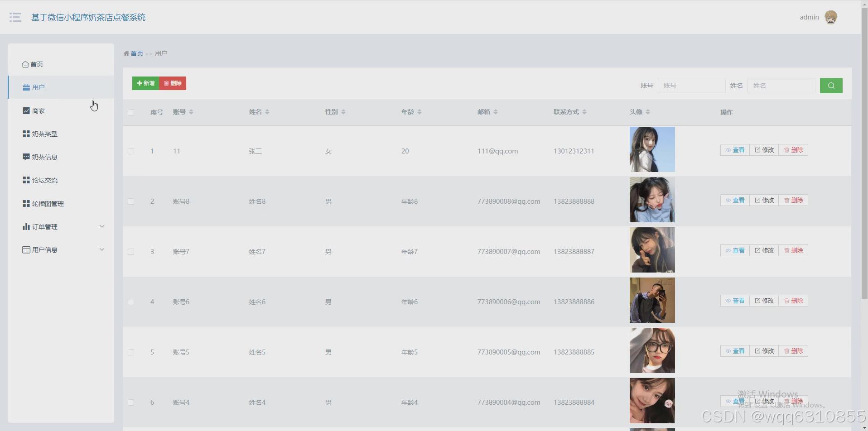
Task: Click 删除 for 账号7 row
Action: point(793,250)
